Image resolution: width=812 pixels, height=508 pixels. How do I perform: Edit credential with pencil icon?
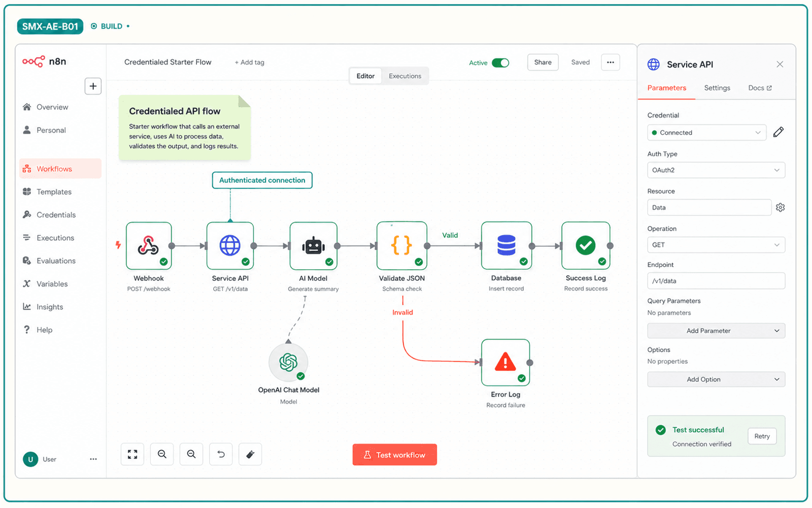pyautogui.click(x=779, y=132)
